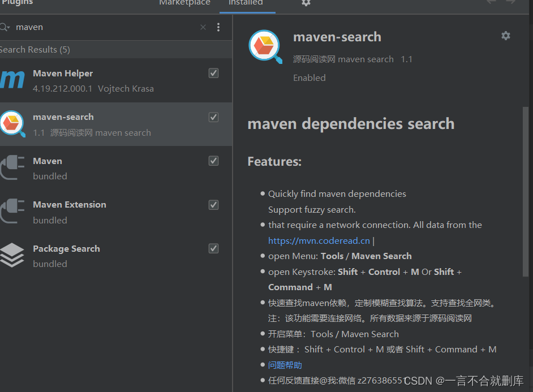Open the Marketplace tab
Screen dimensions: 533x392
point(184,3)
